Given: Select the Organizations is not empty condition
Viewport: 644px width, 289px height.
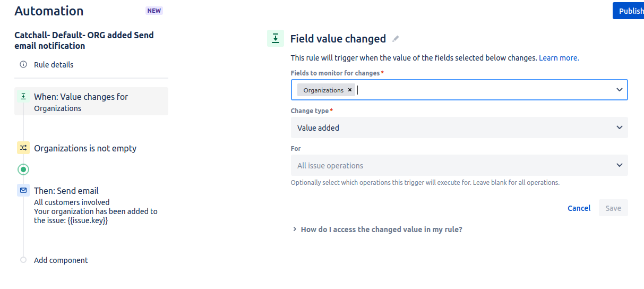Looking at the screenshot, I should (x=85, y=148).
